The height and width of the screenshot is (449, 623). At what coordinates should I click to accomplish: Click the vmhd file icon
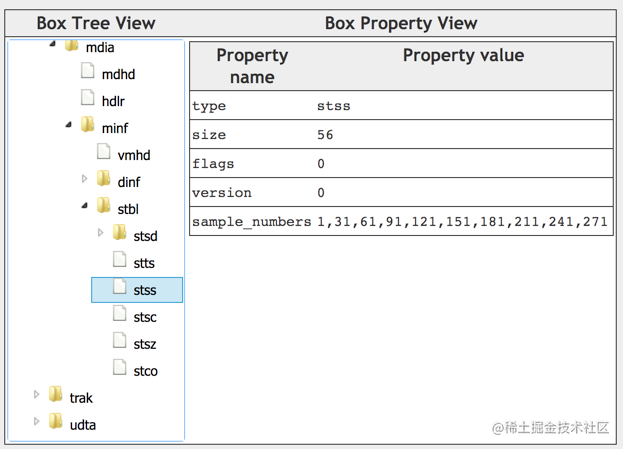click(104, 151)
